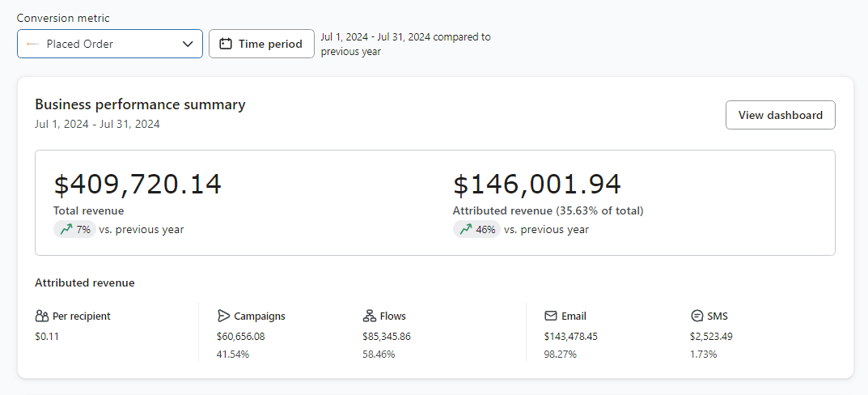Click the SMS chat bubble icon

click(x=697, y=316)
